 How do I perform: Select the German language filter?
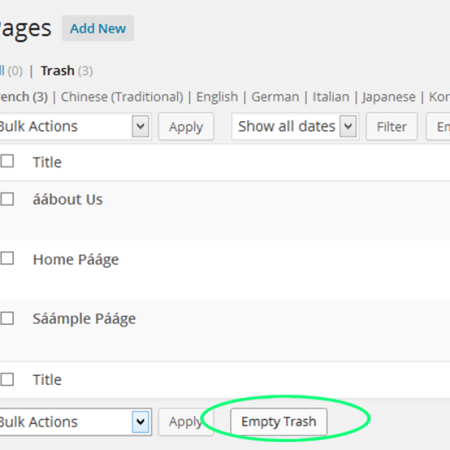coord(275,97)
